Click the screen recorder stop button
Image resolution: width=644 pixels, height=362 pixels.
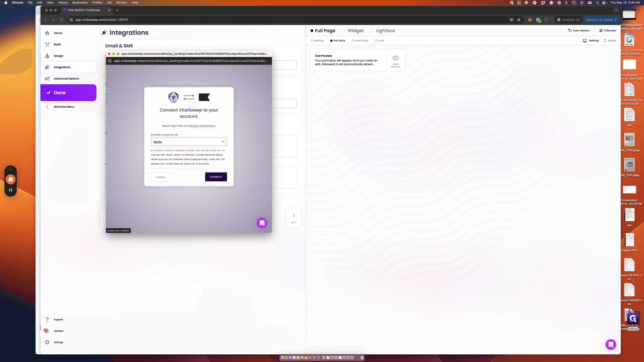point(11,179)
